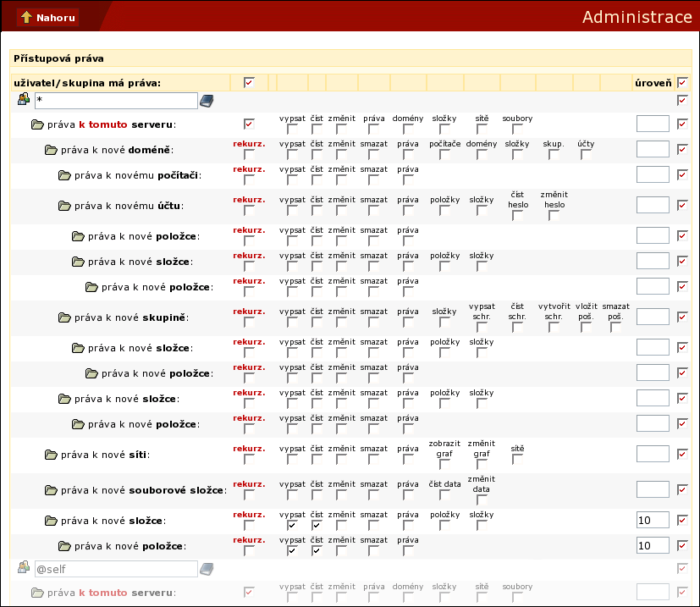Viewport: 700px width, 607px height.
Task: Click the book icon next to the * field
Action: 207,102
